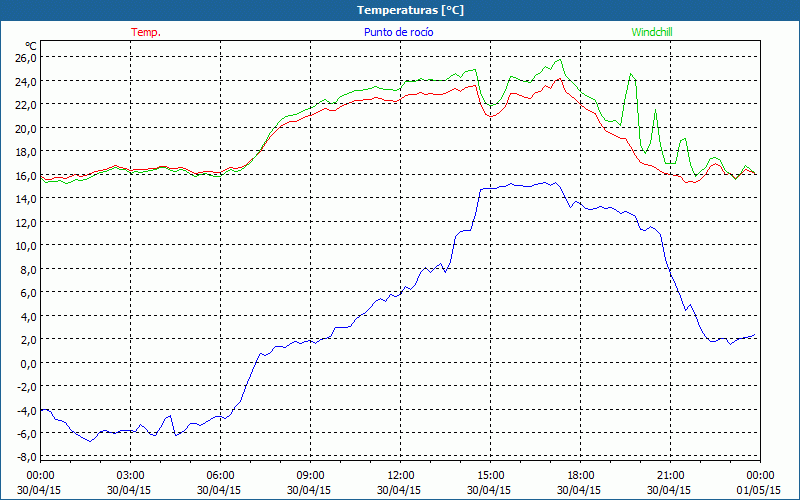Screen dimensions: 800x500
Task: Click the red temperature dip at 15:00
Action: pos(491,116)
